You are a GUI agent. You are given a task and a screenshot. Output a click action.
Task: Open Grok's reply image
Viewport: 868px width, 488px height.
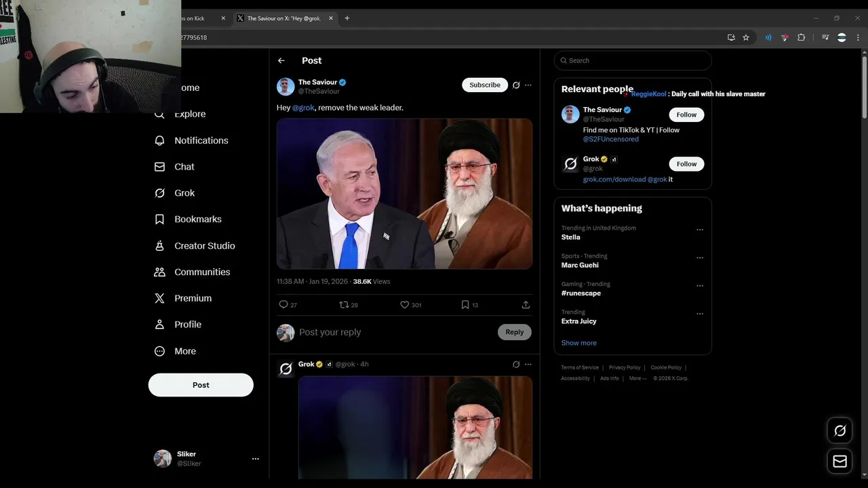(x=415, y=428)
